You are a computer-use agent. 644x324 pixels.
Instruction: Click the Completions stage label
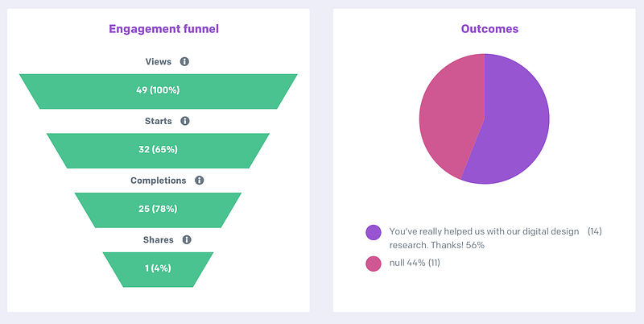click(x=158, y=181)
